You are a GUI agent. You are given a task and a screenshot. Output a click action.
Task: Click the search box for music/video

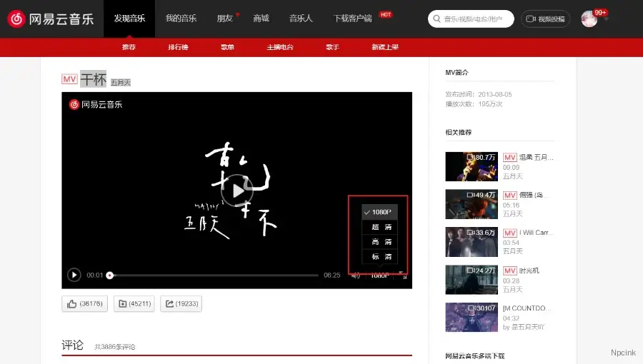(x=471, y=19)
